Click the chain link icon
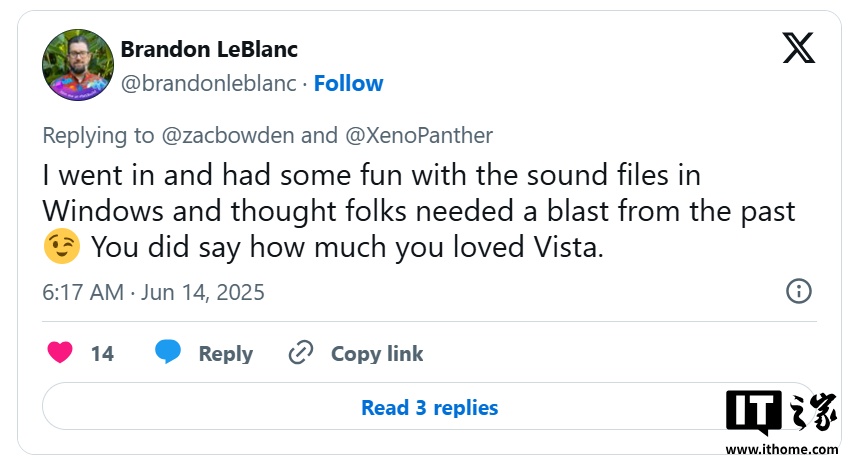This screenshot has width=852, height=465. 301,353
